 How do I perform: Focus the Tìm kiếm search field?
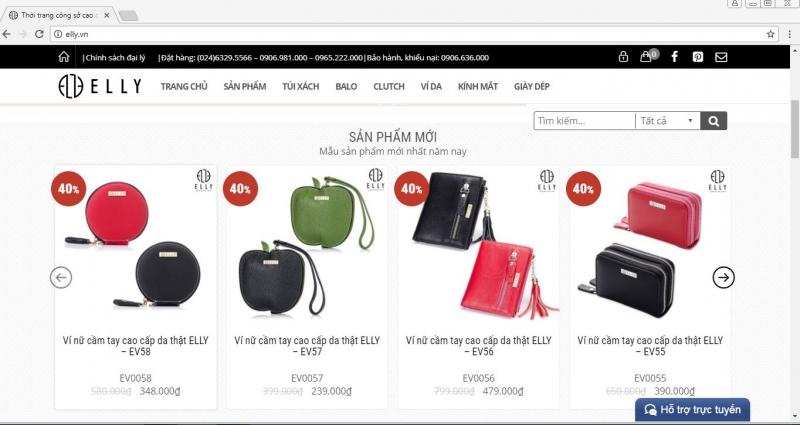585,121
